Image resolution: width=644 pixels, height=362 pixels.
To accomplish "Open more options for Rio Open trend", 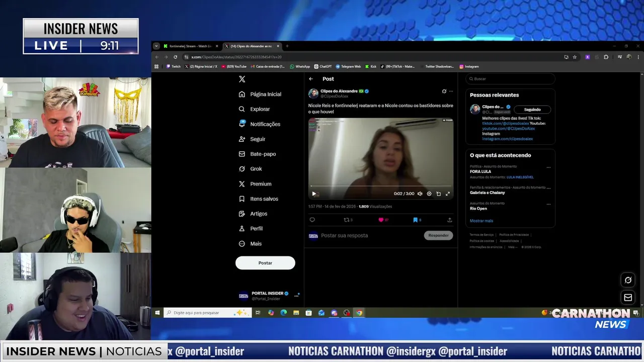I will [548, 204].
